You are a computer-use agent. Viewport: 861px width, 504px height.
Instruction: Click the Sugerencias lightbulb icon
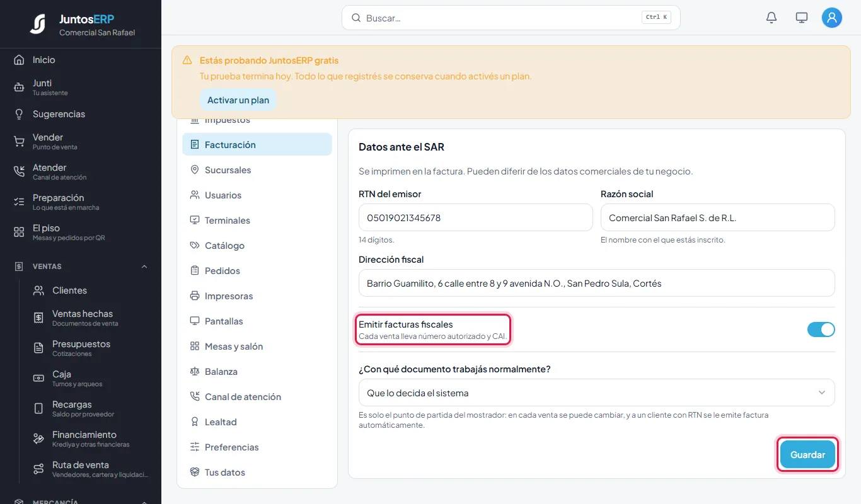(19, 114)
